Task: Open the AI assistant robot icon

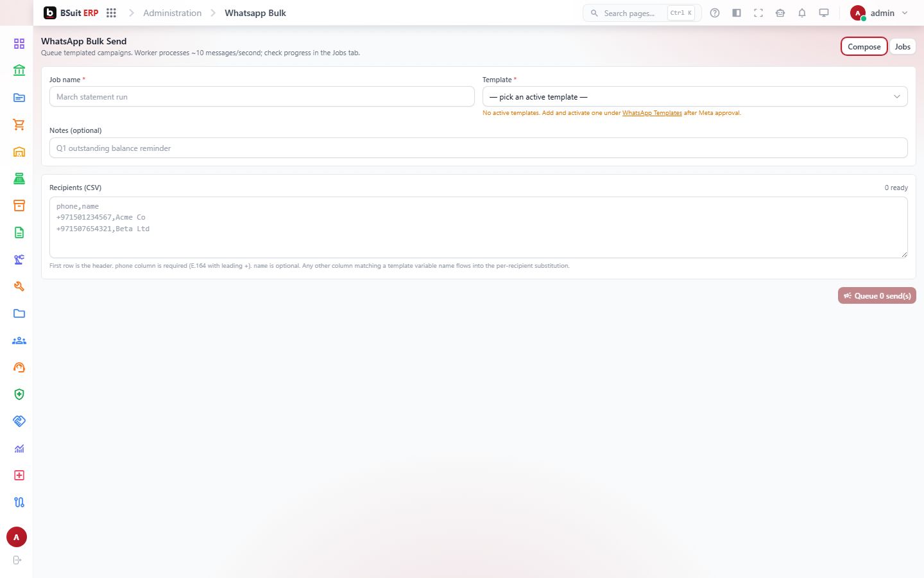Action: [780, 13]
